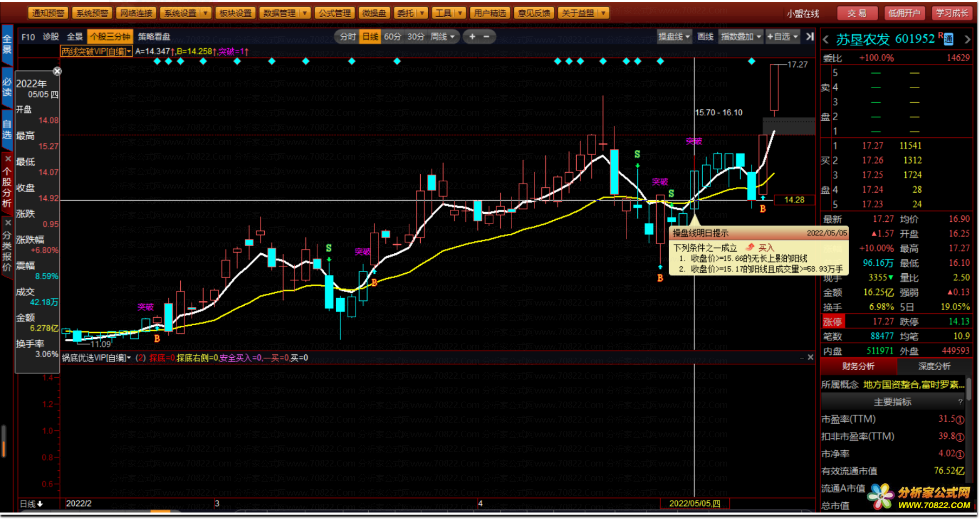Click info circle next to 扣非市盈率(TTM)
The image size is (980, 519).
960,437
